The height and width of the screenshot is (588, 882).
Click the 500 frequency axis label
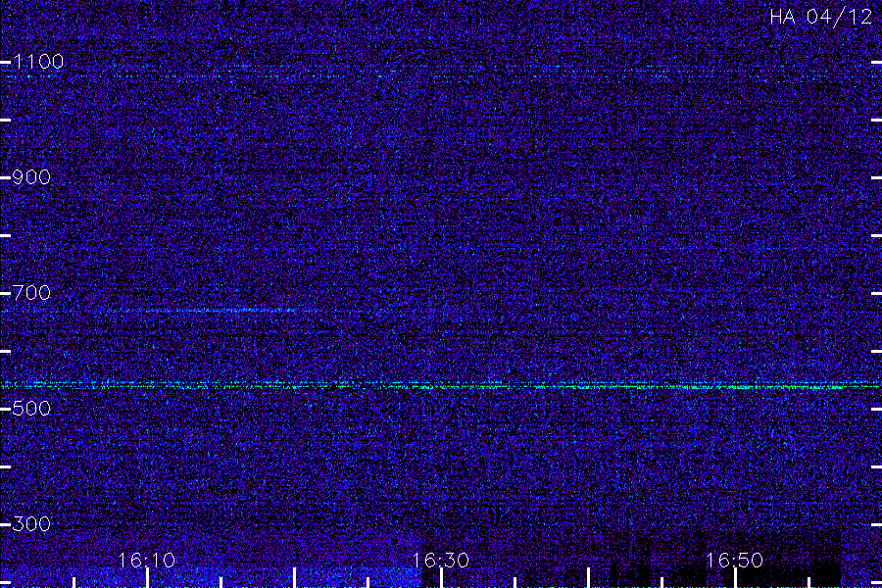(x=31, y=409)
